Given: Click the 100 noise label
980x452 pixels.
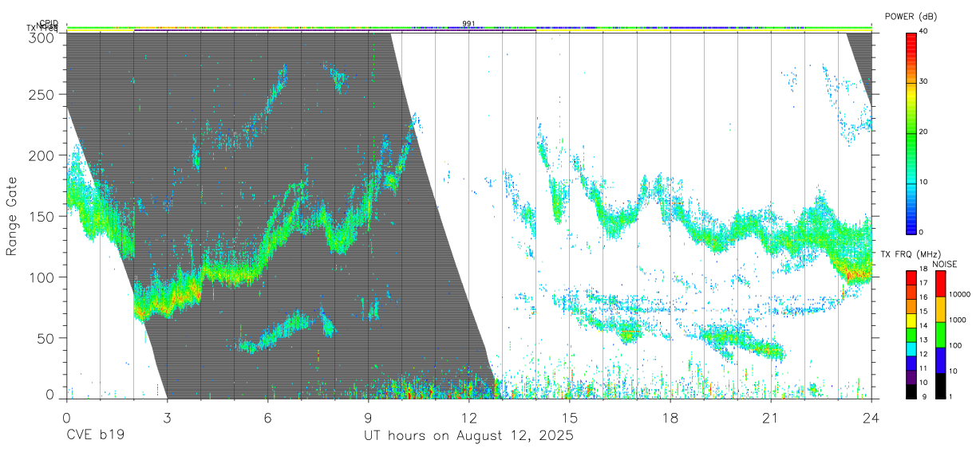Looking at the screenshot, I should pyautogui.click(x=957, y=345).
